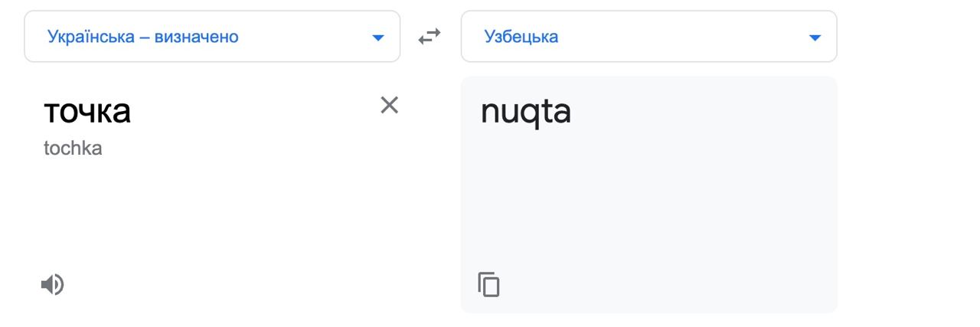
Task: Choose a different language than Узбецька
Action: click(x=648, y=36)
